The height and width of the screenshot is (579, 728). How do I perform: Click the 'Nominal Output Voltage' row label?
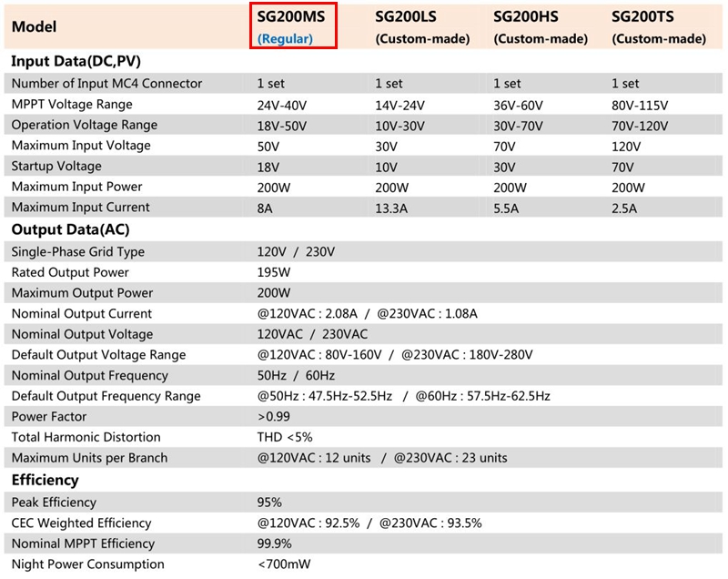point(82,334)
